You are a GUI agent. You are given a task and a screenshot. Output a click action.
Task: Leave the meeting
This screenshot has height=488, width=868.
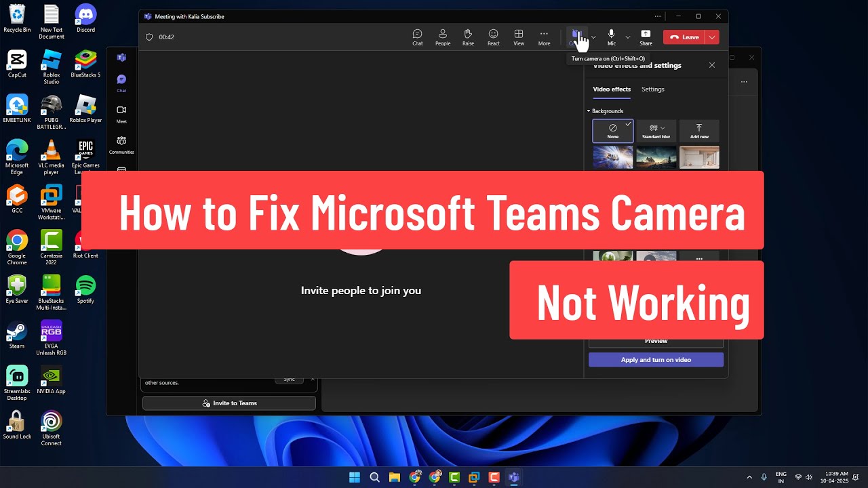[x=684, y=37]
